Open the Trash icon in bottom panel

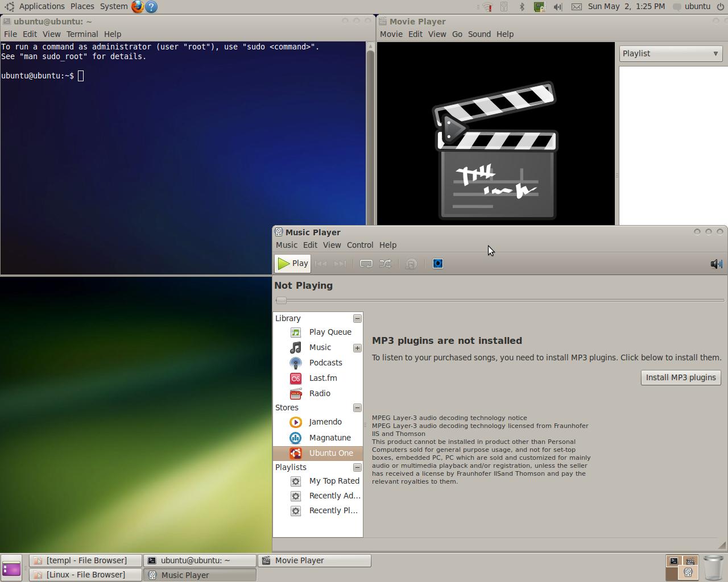pyautogui.click(x=713, y=567)
